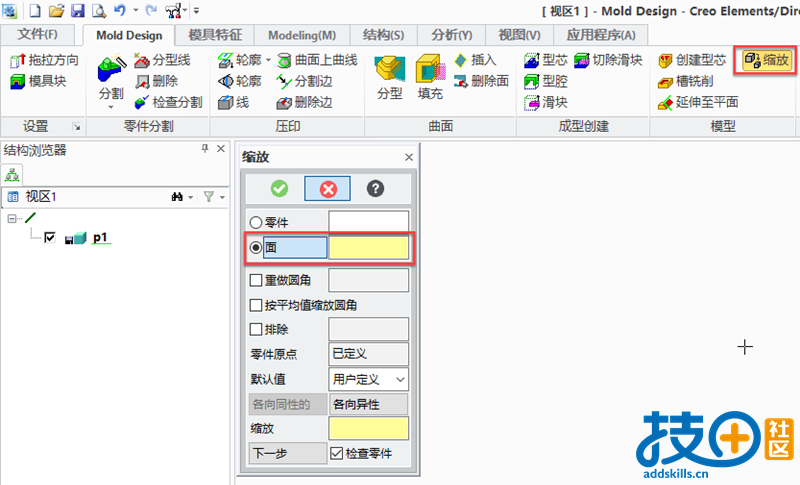Select the 删除面 tool
The width and height of the screenshot is (800, 485).
click(481, 81)
